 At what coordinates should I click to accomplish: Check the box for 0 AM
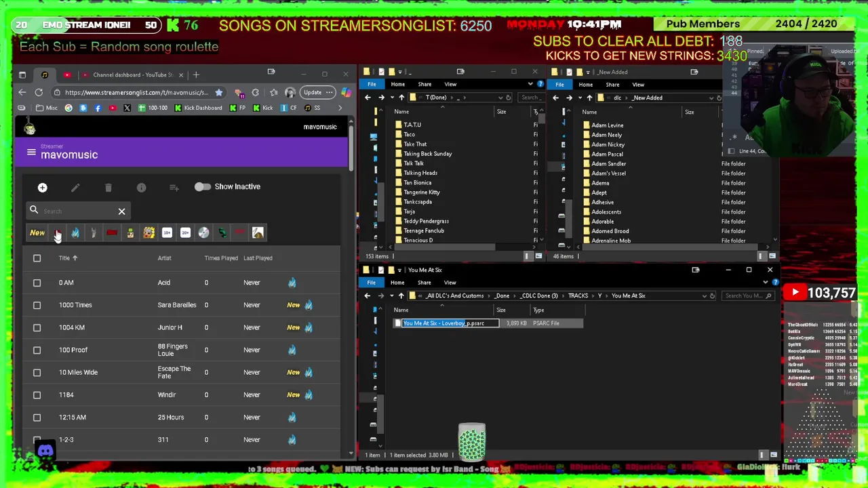point(37,283)
